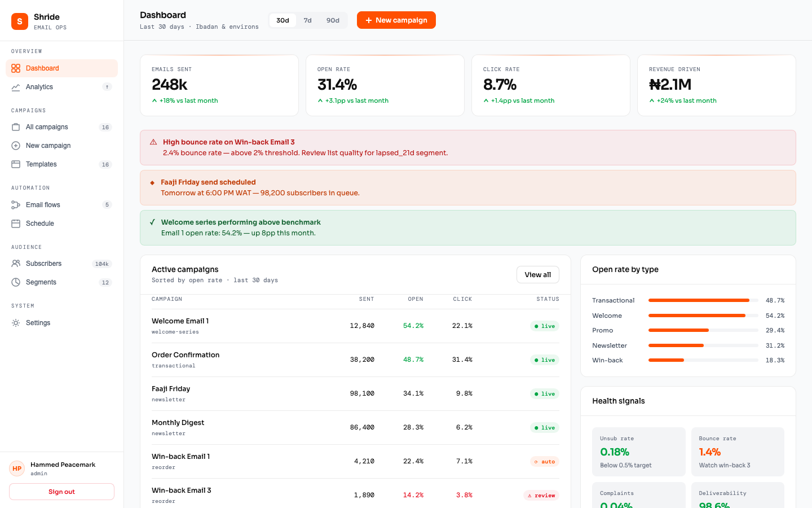Enable the 90d time range
Viewport: 812px width, 508px height.
pos(333,20)
